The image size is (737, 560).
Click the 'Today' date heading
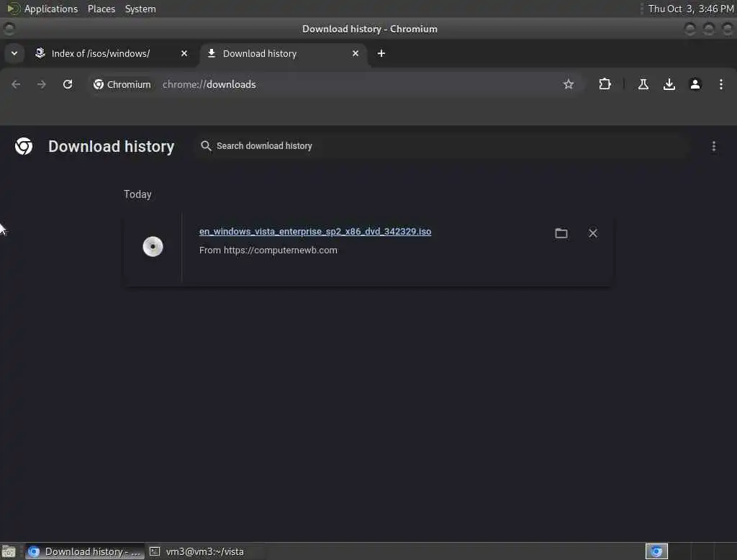137,194
